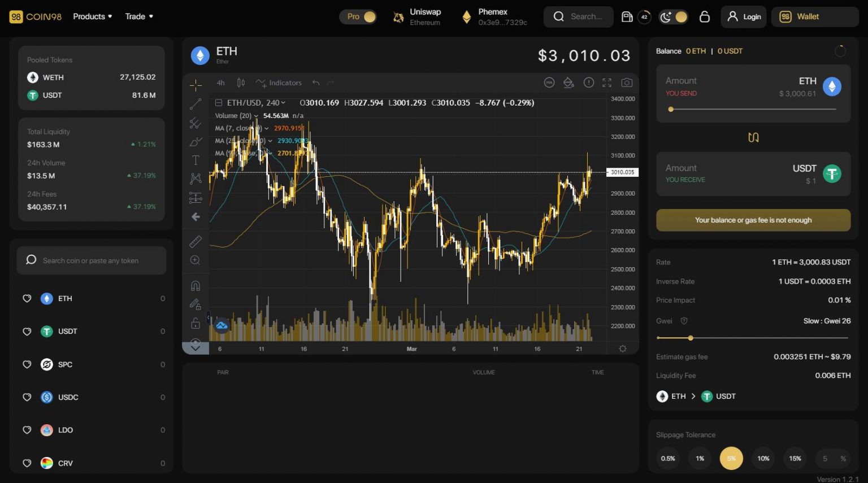868x483 pixels.
Task: Open the alert icon on the chart toolbar
Action: [x=588, y=82]
